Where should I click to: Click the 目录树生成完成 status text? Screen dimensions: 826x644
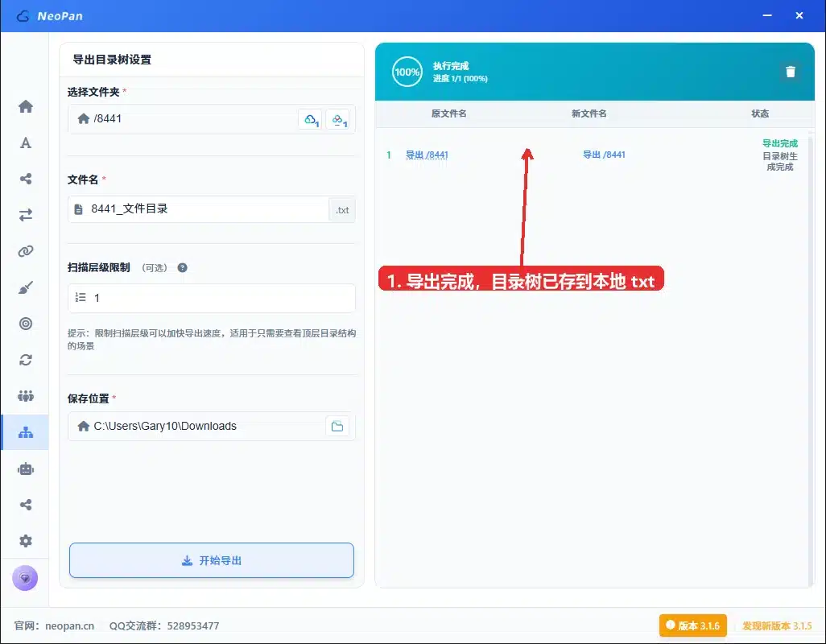pos(779,162)
